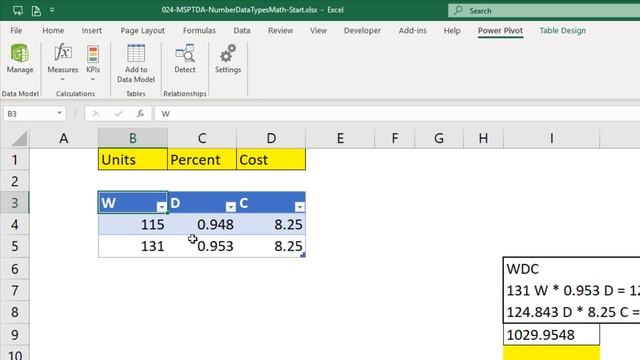The width and height of the screenshot is (640, 360).
Task: Select column F header
Action: [x=395, y=138]
